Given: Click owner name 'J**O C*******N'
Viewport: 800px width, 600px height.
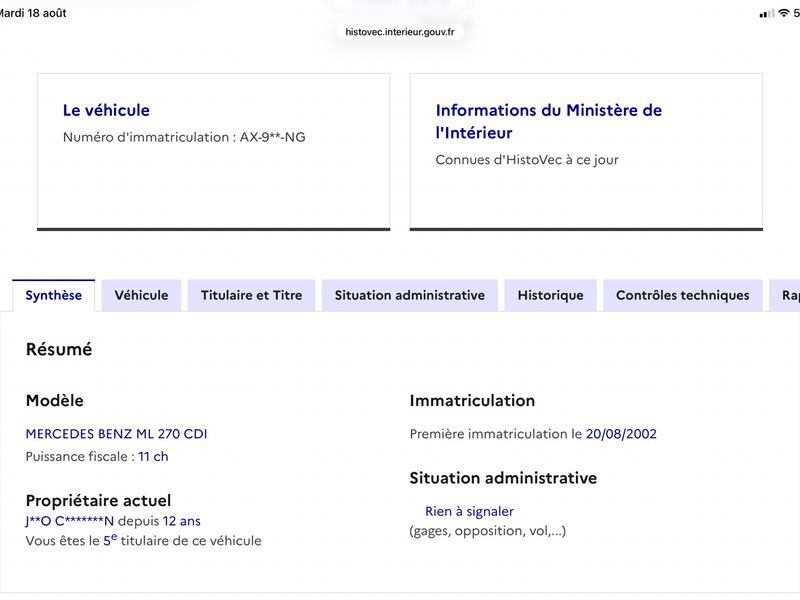Looking at the screenshot, I should [x=70, y=521].
